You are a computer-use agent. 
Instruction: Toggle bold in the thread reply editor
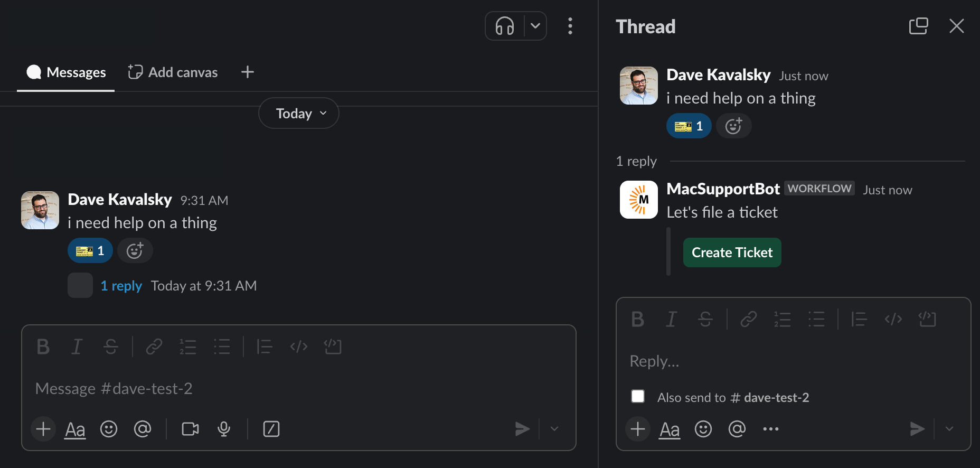point(637,319)
